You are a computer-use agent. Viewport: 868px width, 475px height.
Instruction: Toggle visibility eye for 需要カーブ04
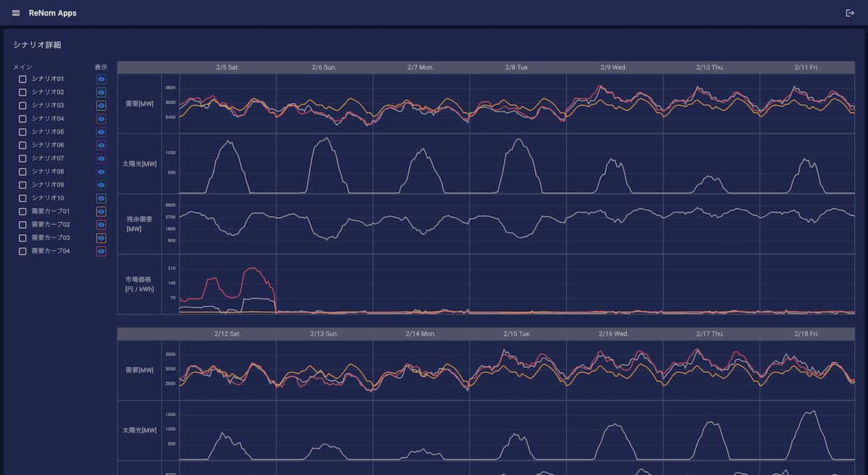click(101, 251)
